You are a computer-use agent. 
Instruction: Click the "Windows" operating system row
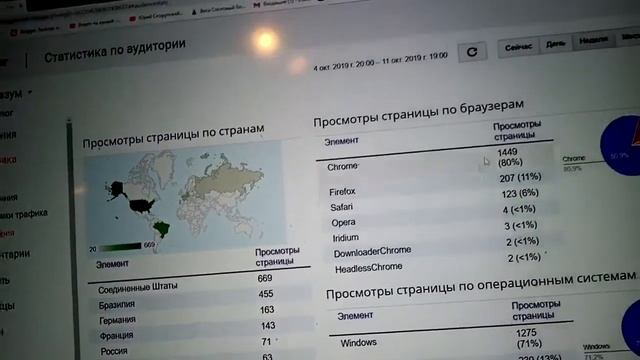(x=451, y=340)
